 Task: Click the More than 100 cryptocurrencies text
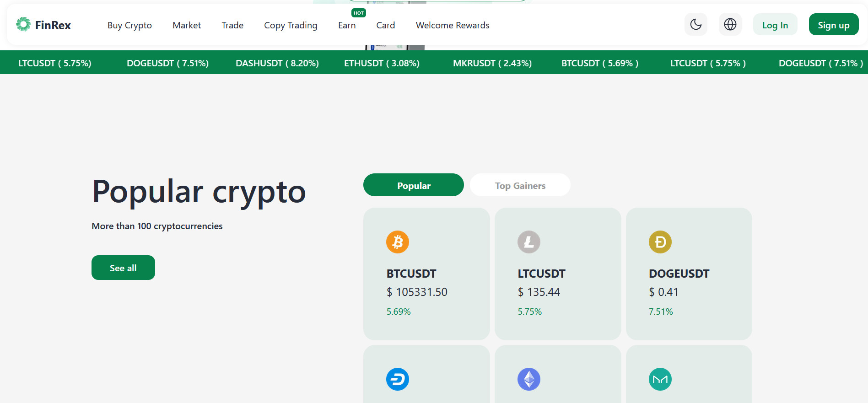tap(157, 226)
